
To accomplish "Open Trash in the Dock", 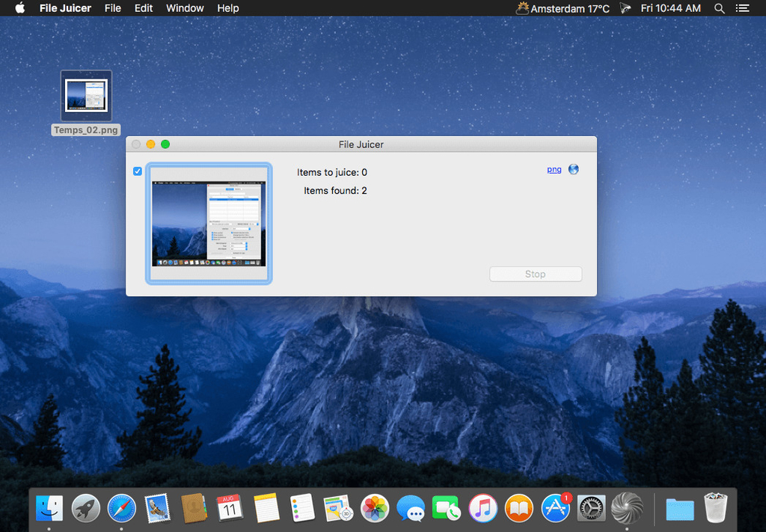I will (x=716, y=508).
